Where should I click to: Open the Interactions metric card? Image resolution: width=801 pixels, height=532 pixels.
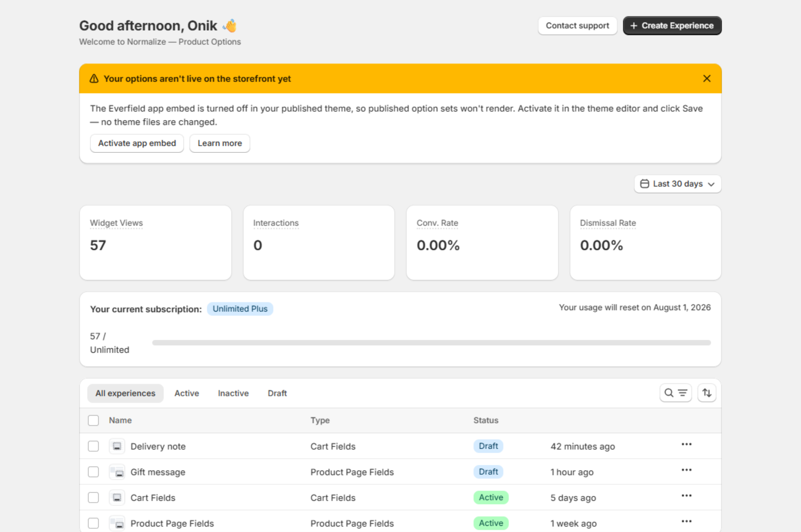pos(319,243)
